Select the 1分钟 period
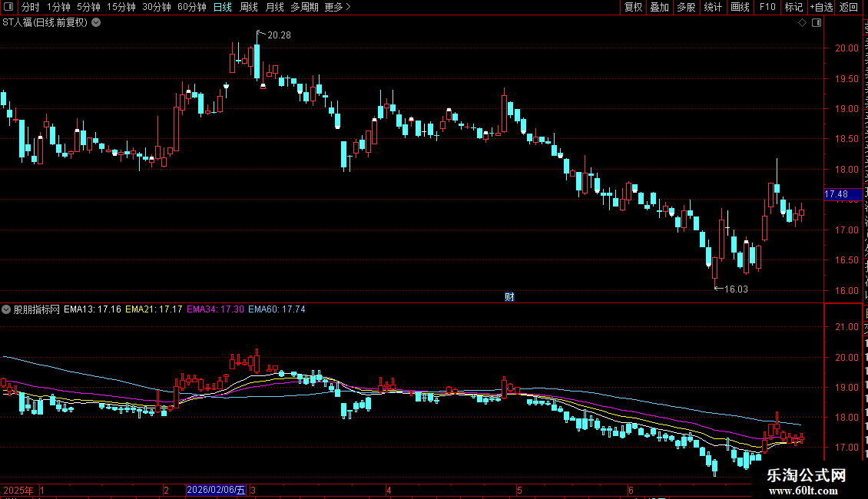Screen dimensions: 868x499 coord(58,7)
